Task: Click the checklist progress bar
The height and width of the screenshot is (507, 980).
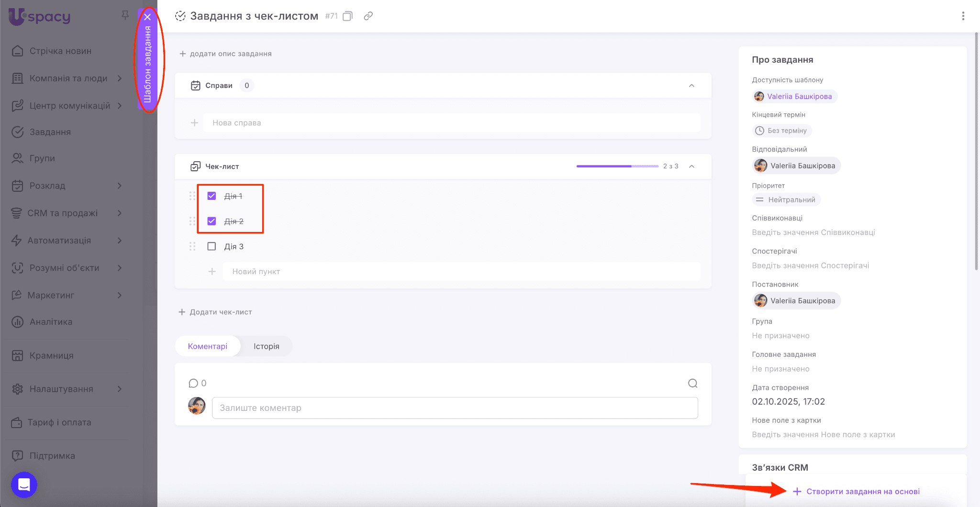Action: (x=617, y=166)
